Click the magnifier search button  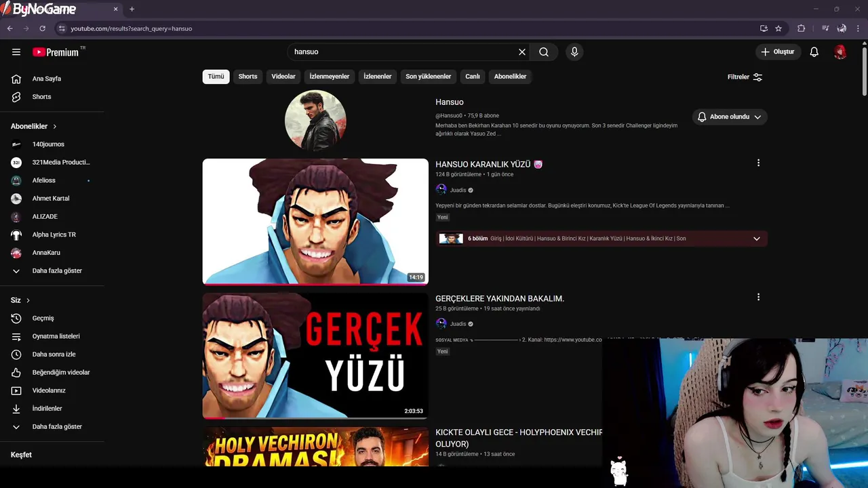[x=544, y=52]
